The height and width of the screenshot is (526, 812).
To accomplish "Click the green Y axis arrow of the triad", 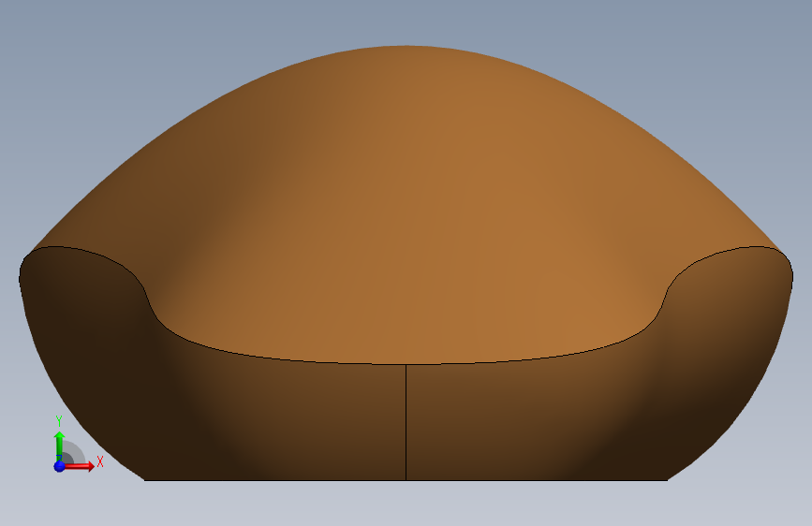I will click(x=60, y=446).
